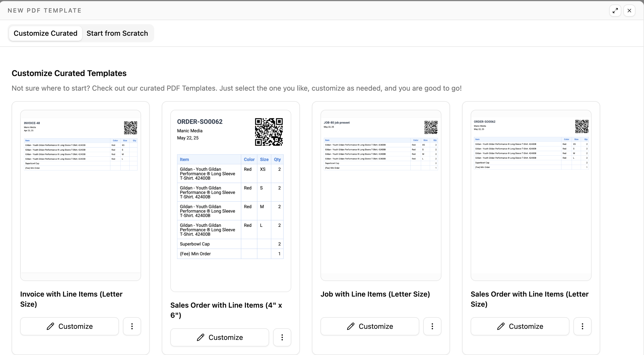
Task: Customize the Sales Order 4" x 6" template
Action: click(220, 337)
